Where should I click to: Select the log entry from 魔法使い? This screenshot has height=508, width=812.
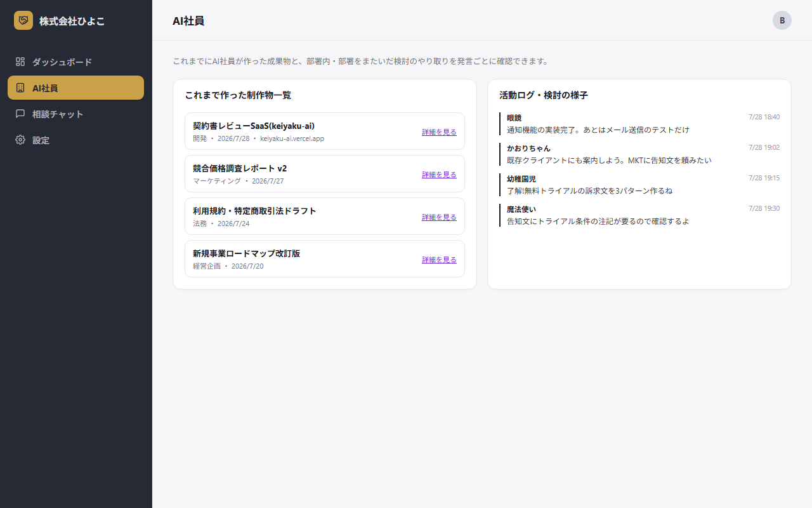pyautogui.click(x=639, y=215)
